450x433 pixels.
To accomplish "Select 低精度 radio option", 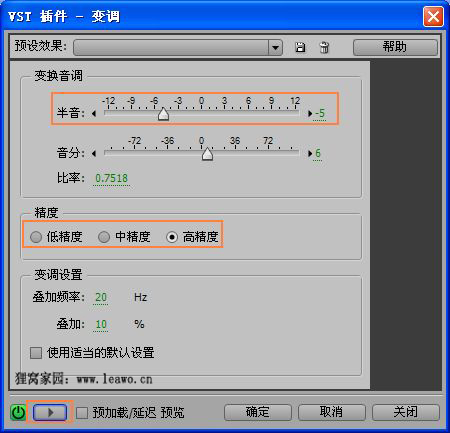I will pyautogui.click(x=36, y=237).
